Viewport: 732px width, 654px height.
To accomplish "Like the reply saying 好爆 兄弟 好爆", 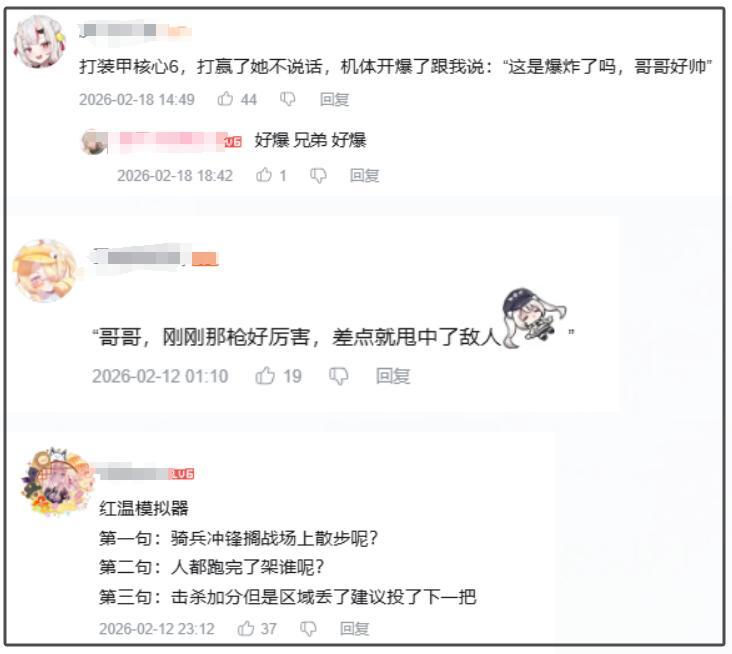I will click(264, 175).
